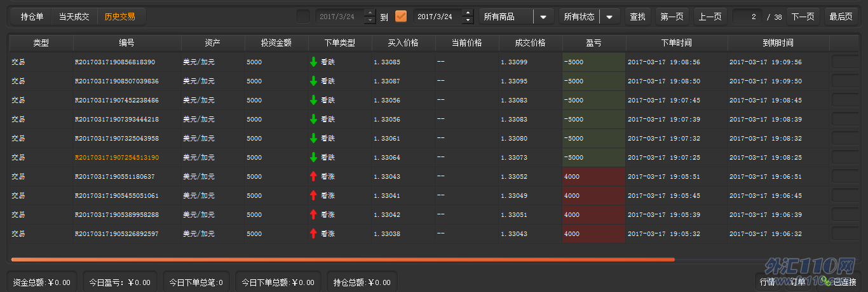The height and width of the screenshot is (292, 868).
Task: Select the 历史交易 tab
Action: pos(120,17)
